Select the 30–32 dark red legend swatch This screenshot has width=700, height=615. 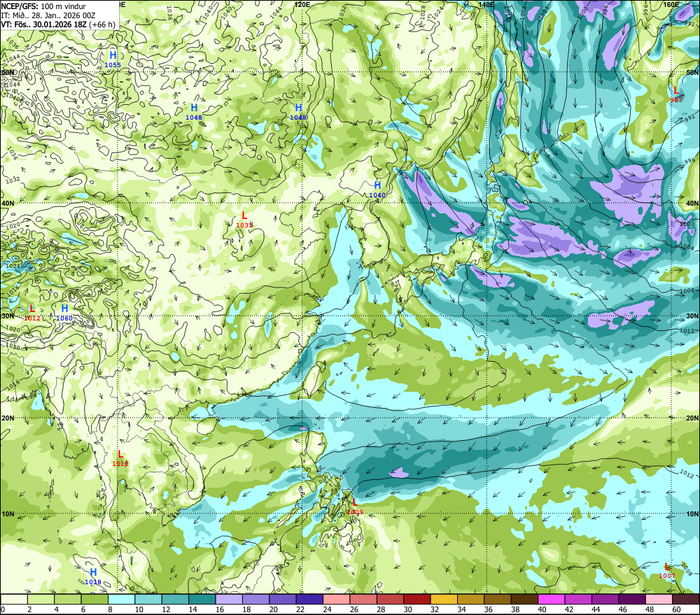coord(417,599)
